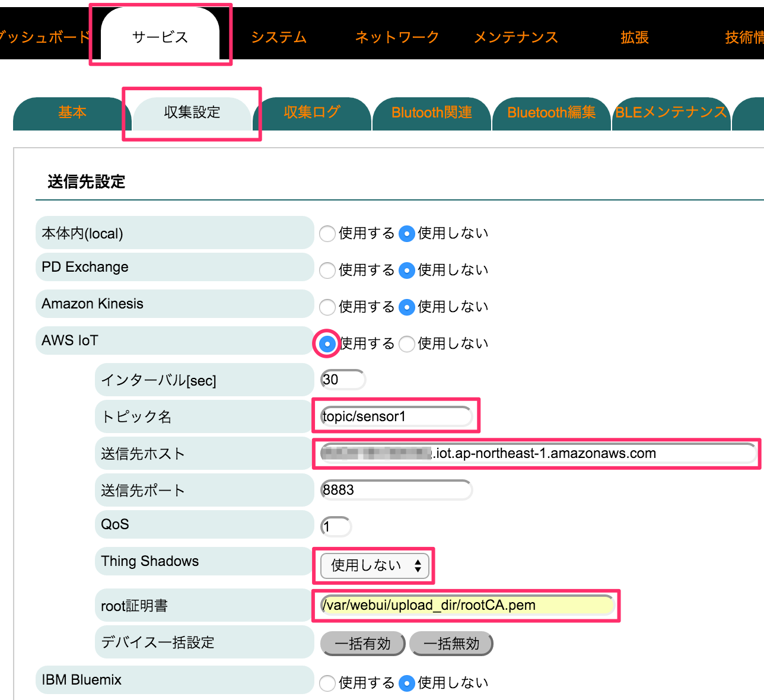Open the ネットワーク menu
The height and width of the screenshot is (700, 764).
click(396, 37)
